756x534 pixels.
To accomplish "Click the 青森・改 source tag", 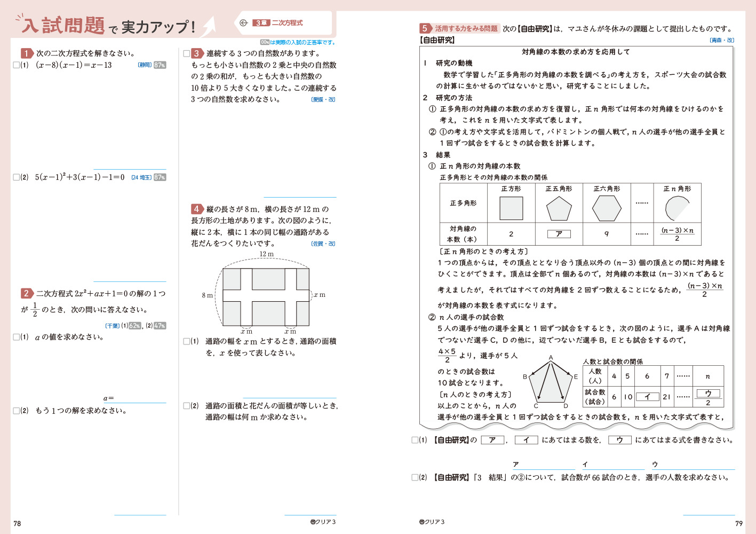I will (x=722, y=40).
